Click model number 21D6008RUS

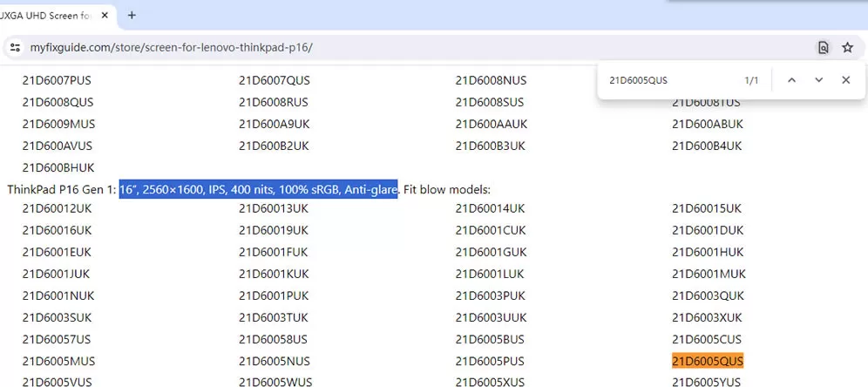tap(274, 103)
